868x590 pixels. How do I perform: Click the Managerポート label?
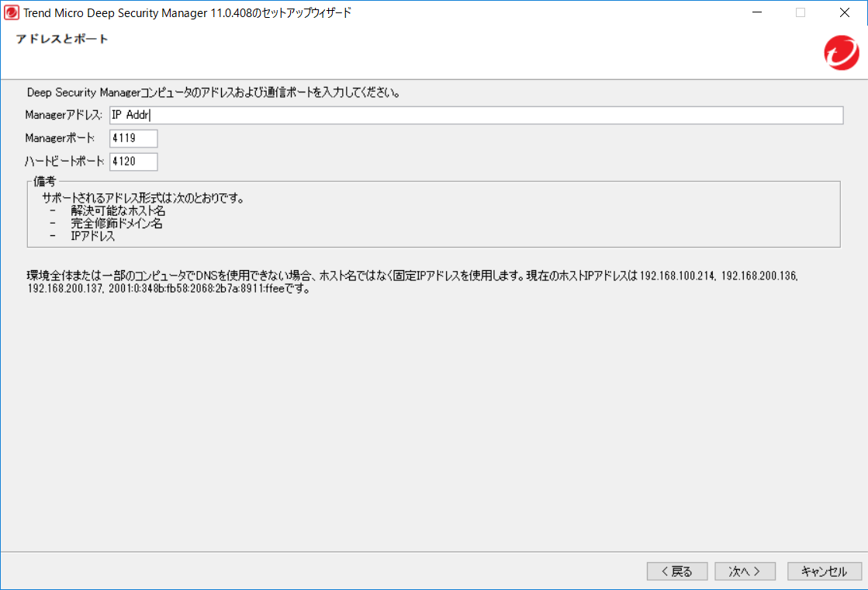point(60,138)
